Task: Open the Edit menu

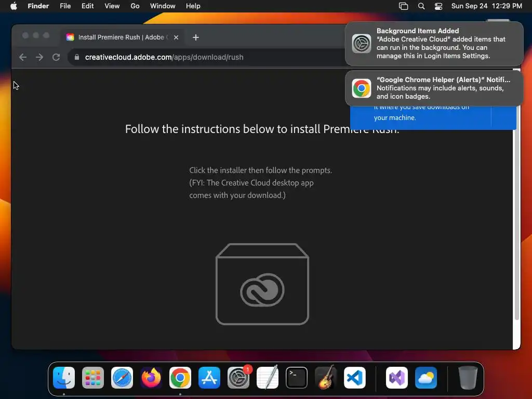Action: [x=87, y=6]
